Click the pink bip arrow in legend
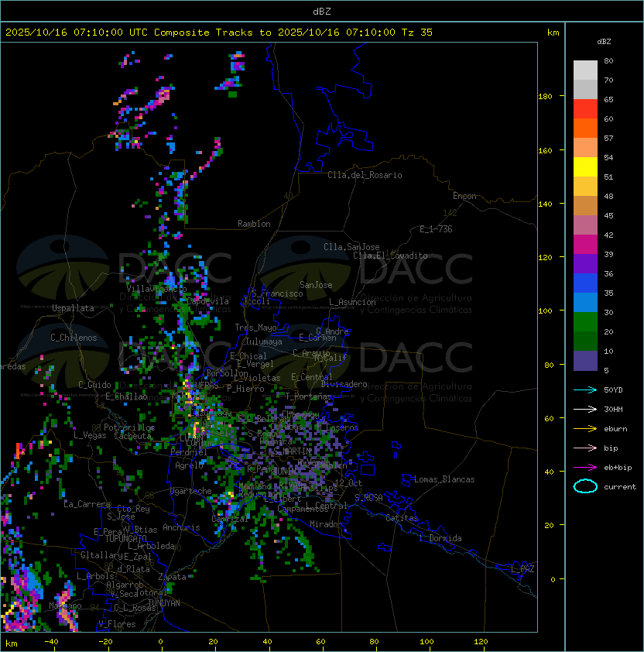 coord(585,448)
